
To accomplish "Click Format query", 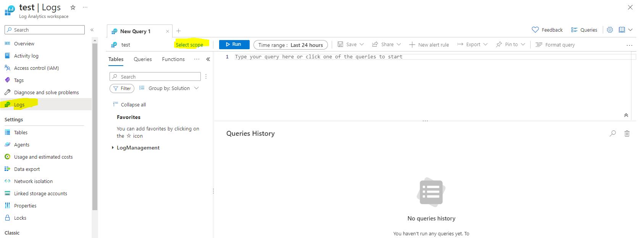I will tap(555, 45).
